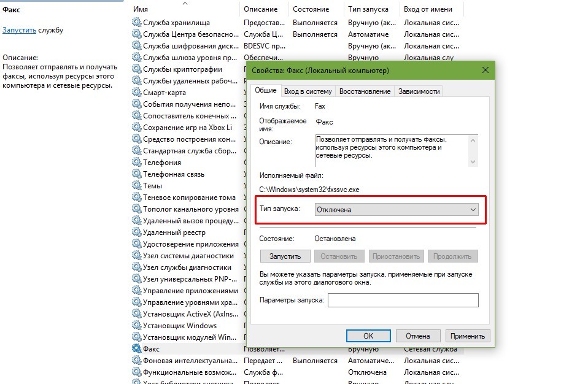Click gear icon of Фоновая интеллектуальная служба
The width and height of the screenshot is (588, 384).
click(136, 361)
